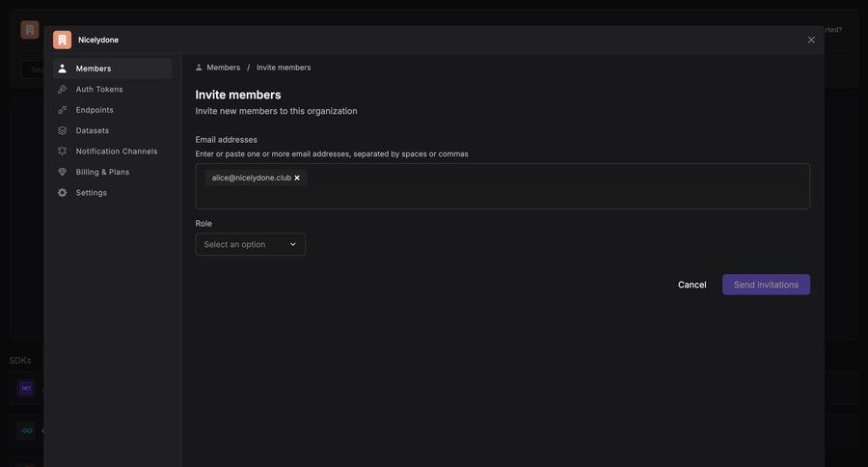Viewport: 868px width, 467px height.
Task: Click the organization logo behind the dialog
Action: [30, 30]
